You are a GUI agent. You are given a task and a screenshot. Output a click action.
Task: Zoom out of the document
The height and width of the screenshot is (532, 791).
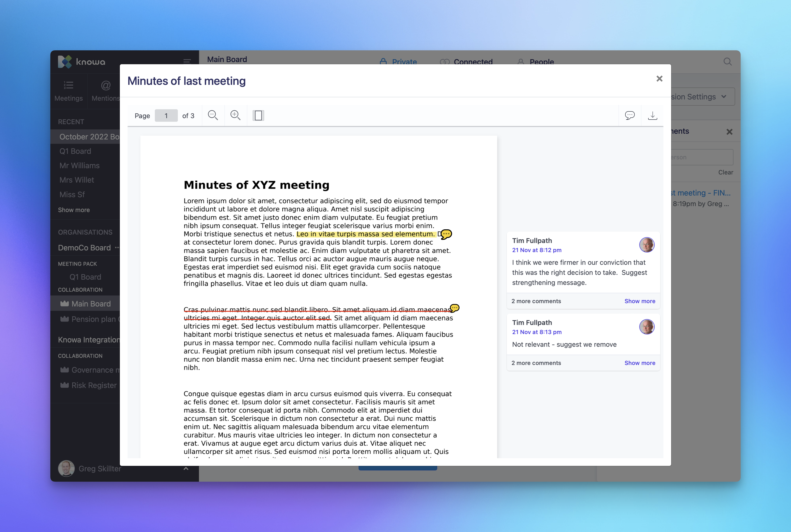[x=213, y=115]
